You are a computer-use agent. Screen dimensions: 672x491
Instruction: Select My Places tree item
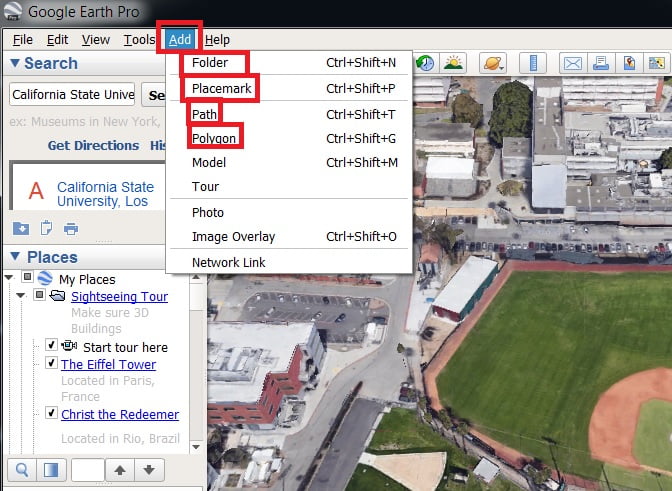click(x=87, y=279)
